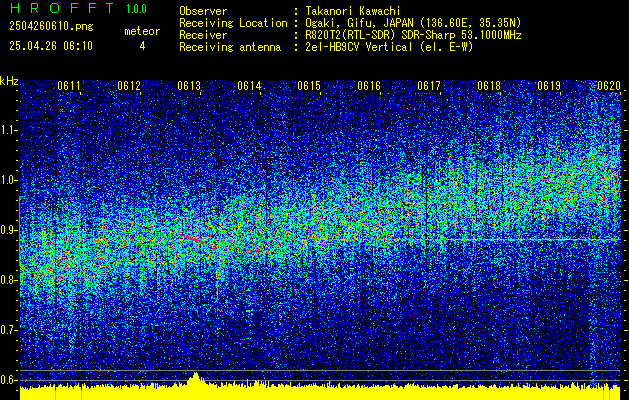
Task: Click the file name 2504260610.png
Action: (51, 26)
